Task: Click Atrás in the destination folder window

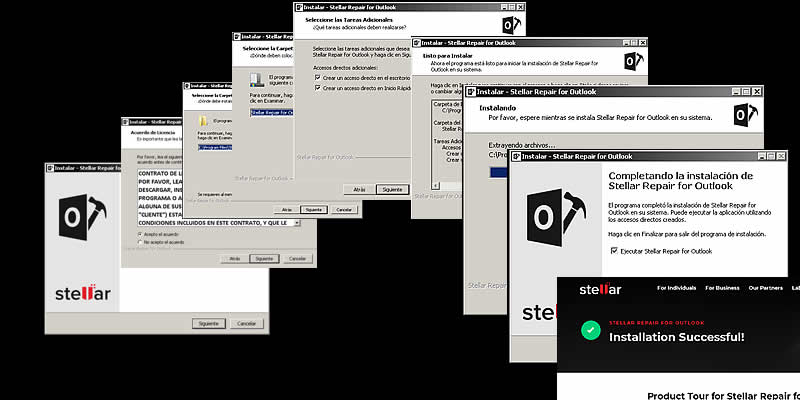Action: pyautogui.click(x=286, y=210)
